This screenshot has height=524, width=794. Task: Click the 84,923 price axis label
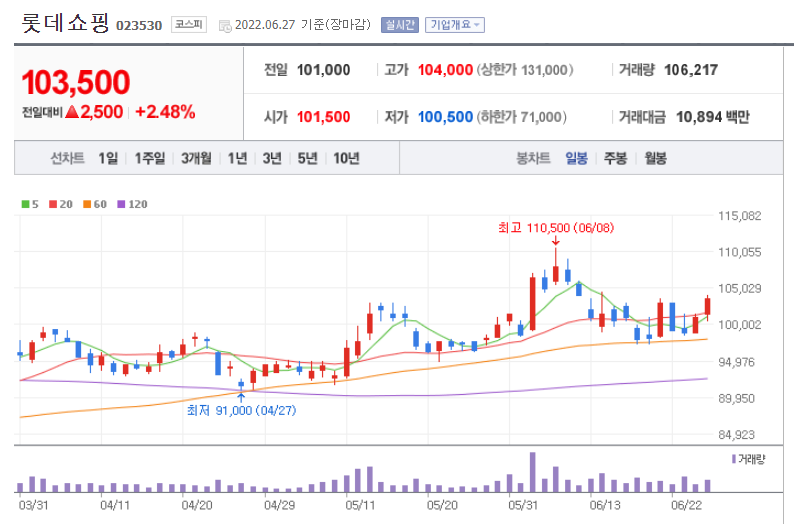point(739,434)
